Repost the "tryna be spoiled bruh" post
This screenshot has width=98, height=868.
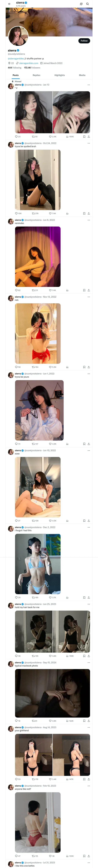tap(33, 213)
